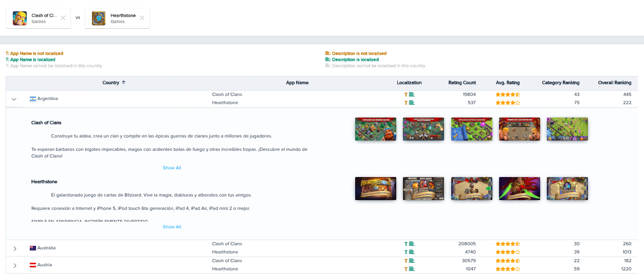Click Argentina country name
644x274 pixels.
coord(48,99)
